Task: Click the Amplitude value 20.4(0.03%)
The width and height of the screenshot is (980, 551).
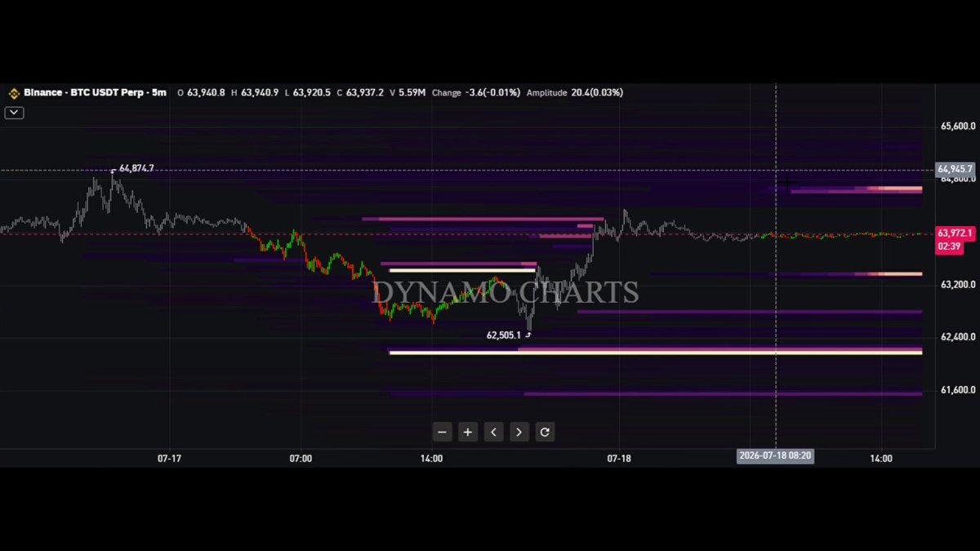Action: point(597,93)
